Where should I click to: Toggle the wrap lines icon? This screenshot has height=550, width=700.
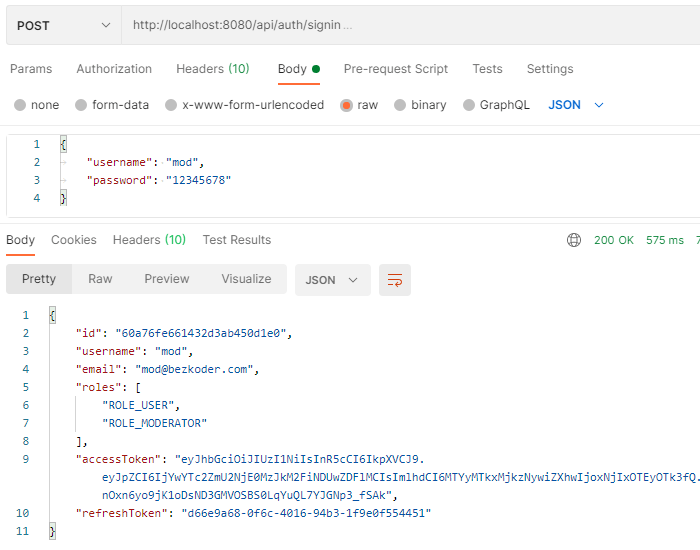click(x=395, y=280)
